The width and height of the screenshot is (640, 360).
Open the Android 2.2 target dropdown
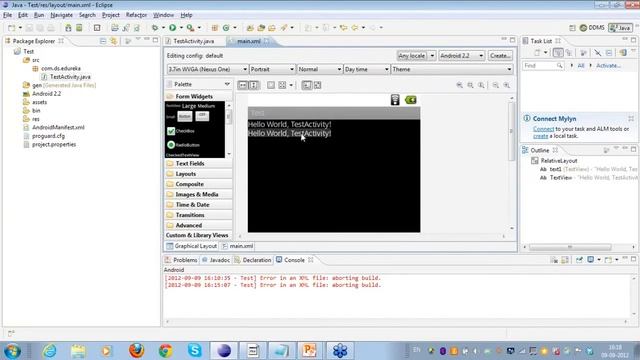[462, 56]
